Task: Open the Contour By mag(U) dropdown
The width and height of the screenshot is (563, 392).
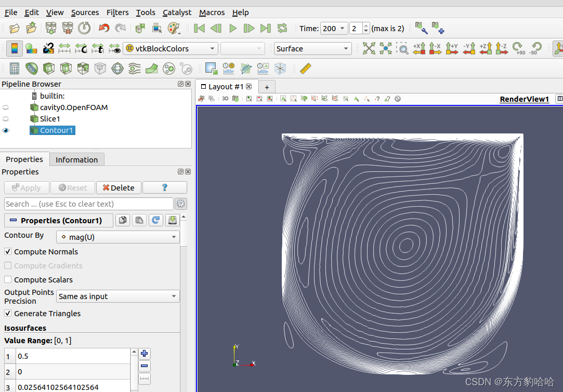Action: [x=118, y=237]
